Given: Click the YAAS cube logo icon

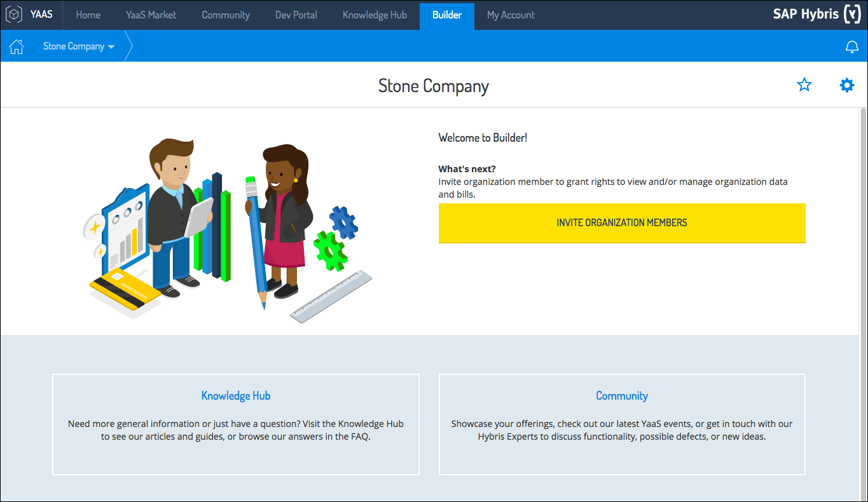Looking at the screenshot, I should [15, 15].
